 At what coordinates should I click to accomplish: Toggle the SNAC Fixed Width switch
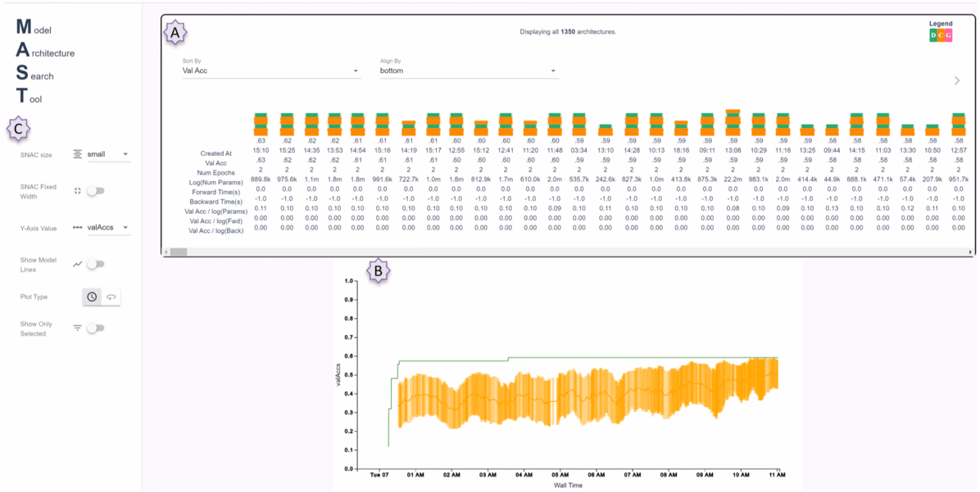[96, 191]
